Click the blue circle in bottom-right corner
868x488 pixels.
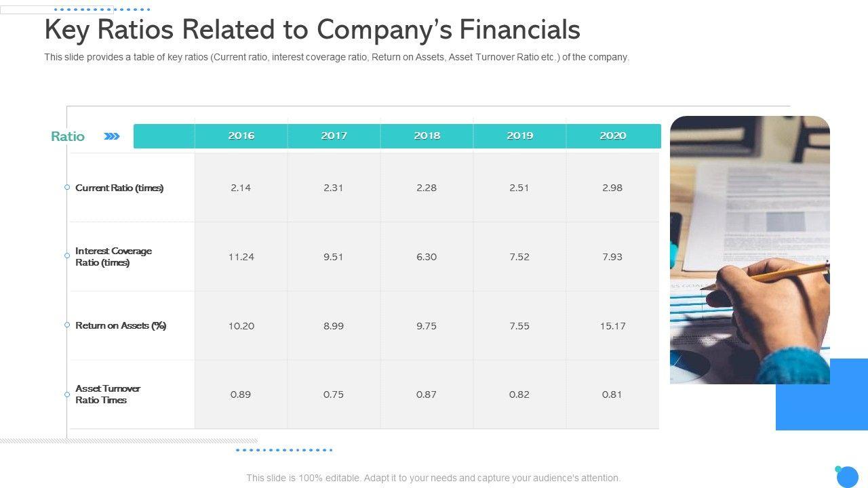847,477
